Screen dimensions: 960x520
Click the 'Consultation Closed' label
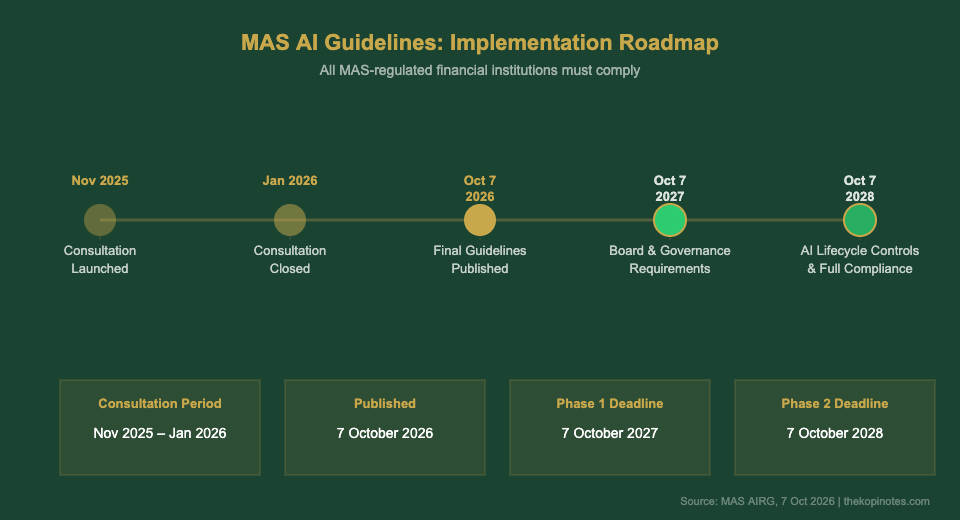point(290,260)
